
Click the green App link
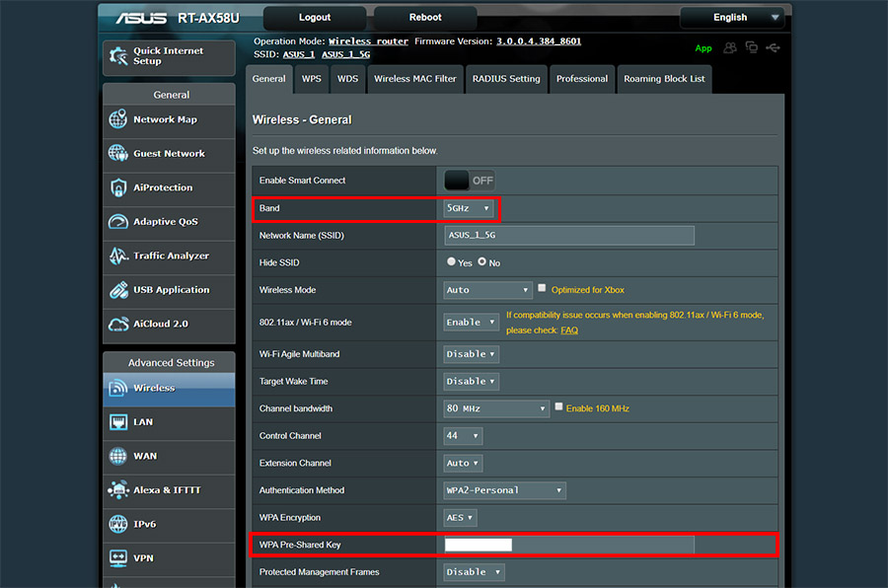[703, 48]
